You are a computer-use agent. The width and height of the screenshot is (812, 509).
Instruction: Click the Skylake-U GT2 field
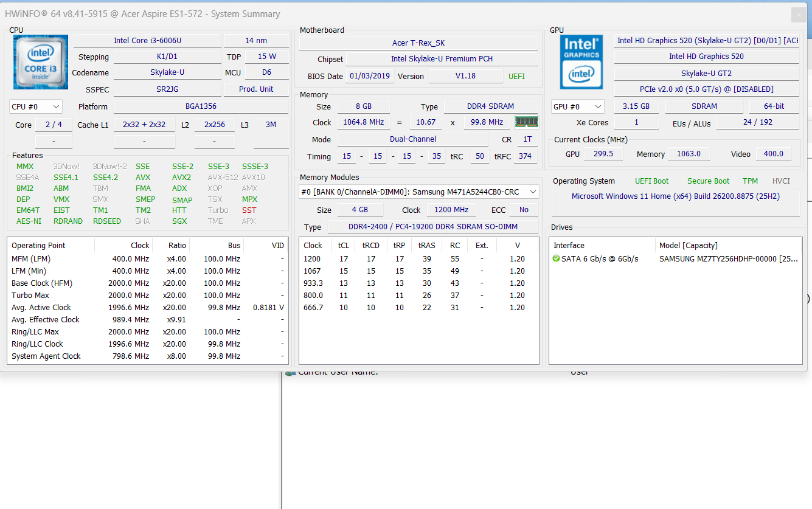click(x=706, y=73)
